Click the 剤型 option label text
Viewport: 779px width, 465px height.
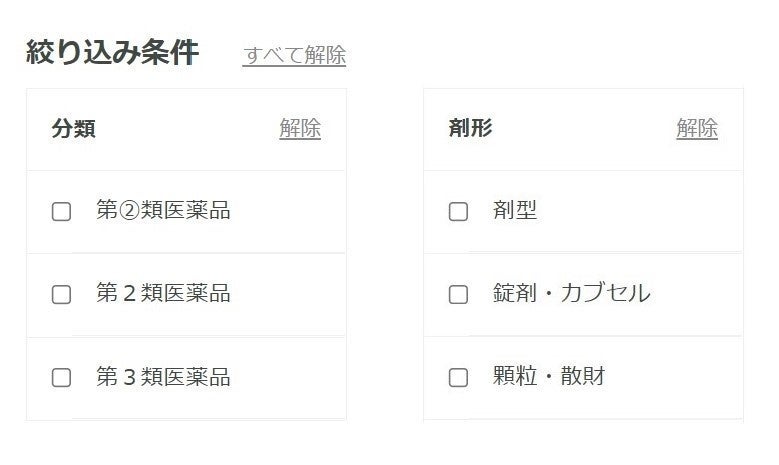pyautogui.click(x=515, y=210)
